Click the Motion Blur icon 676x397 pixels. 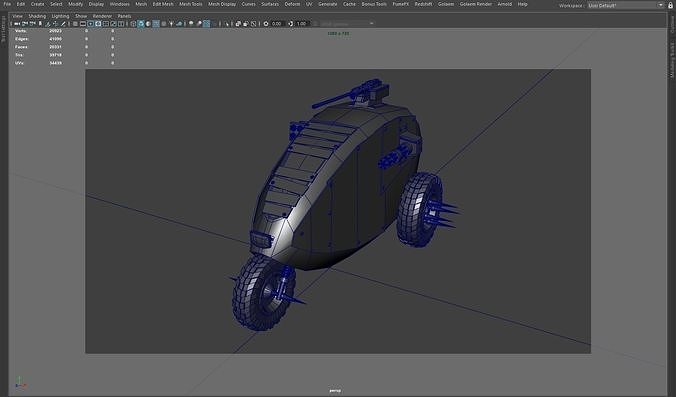199,24
